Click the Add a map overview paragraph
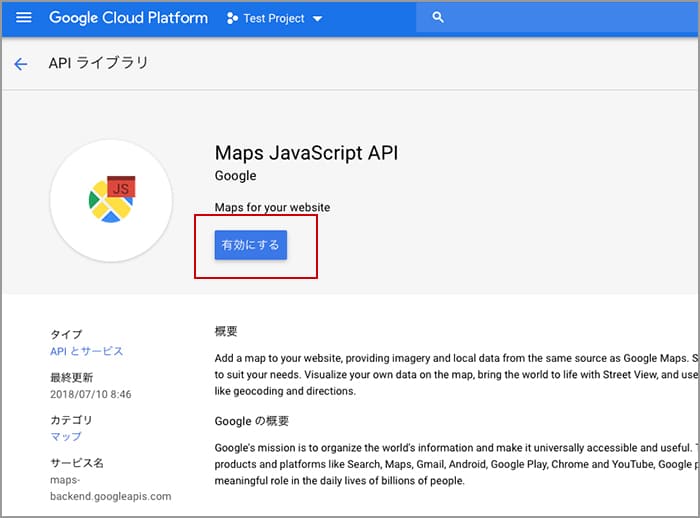 tap(456, 374)
